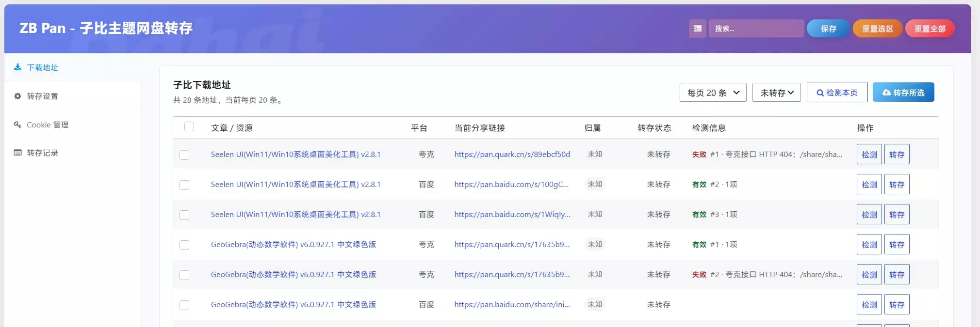Click the 文章 / 资源 column header

[231, 128]
